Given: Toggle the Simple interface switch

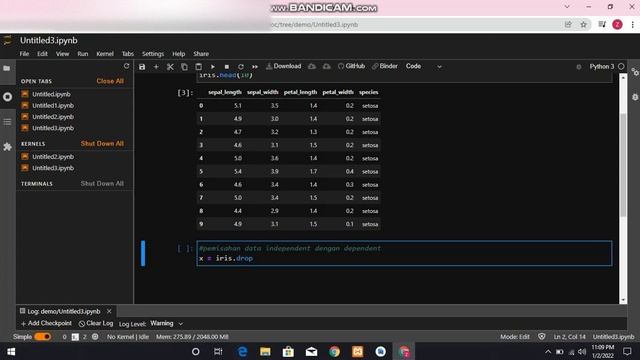Looking at the screenshot, I should 42,337.
